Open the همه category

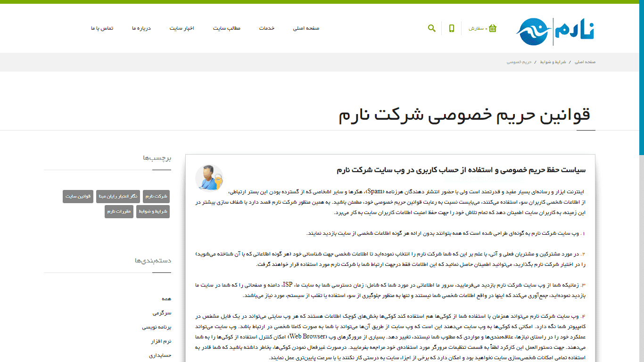(166, 299)
